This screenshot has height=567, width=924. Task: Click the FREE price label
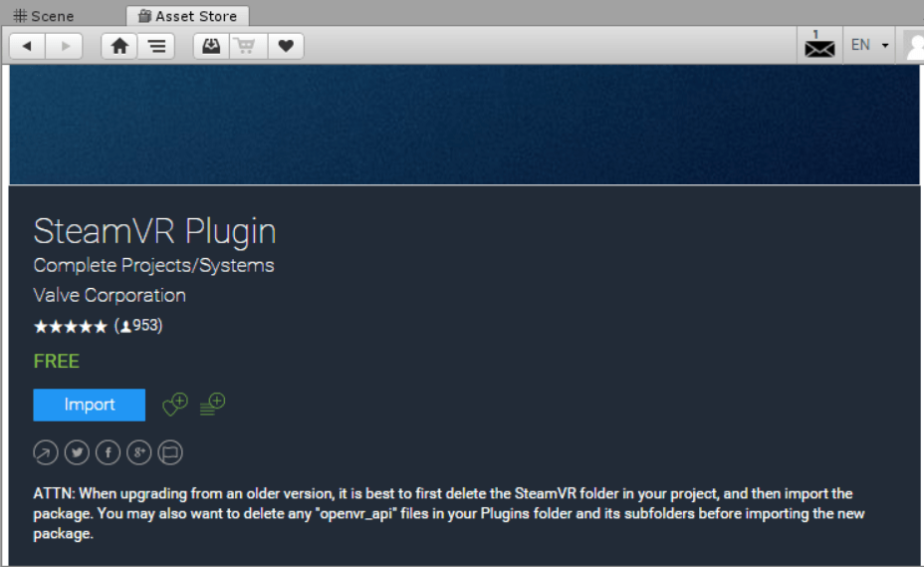pos(56,361)
